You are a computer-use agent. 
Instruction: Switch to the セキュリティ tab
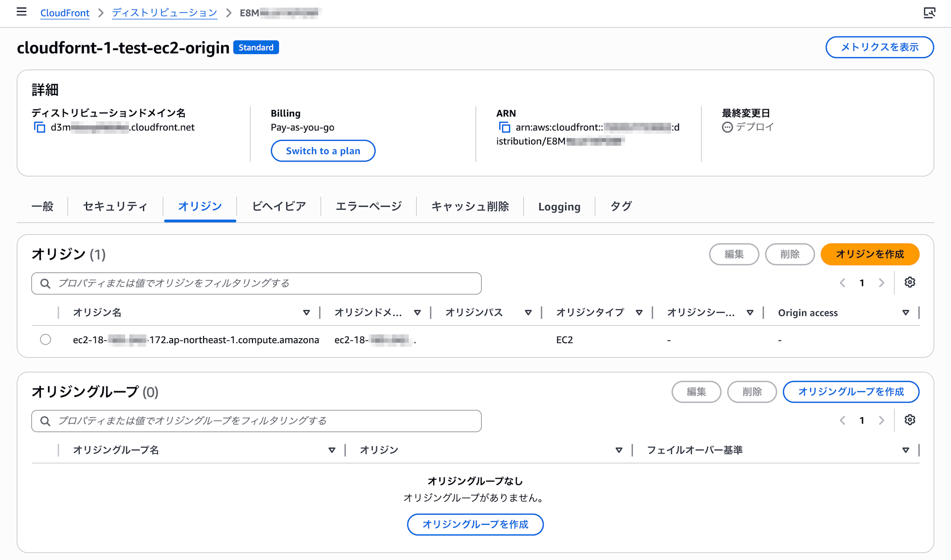click(x=115, y=206)
